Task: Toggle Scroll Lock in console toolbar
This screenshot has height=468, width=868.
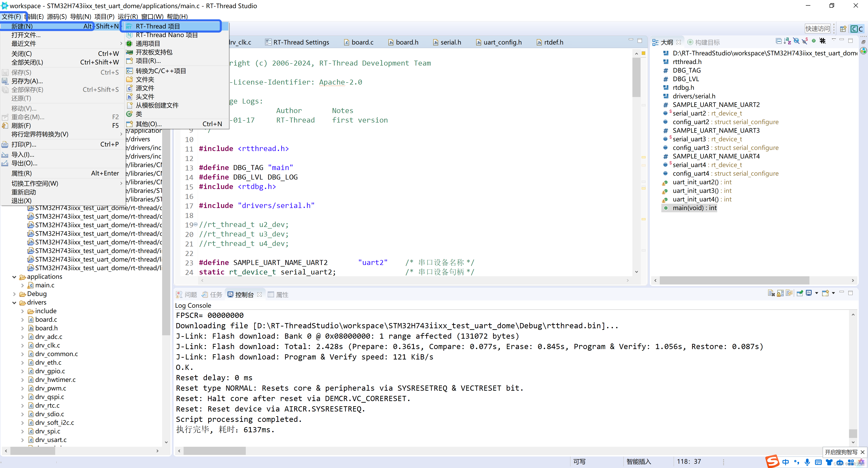Action: (x=780, y=293)
